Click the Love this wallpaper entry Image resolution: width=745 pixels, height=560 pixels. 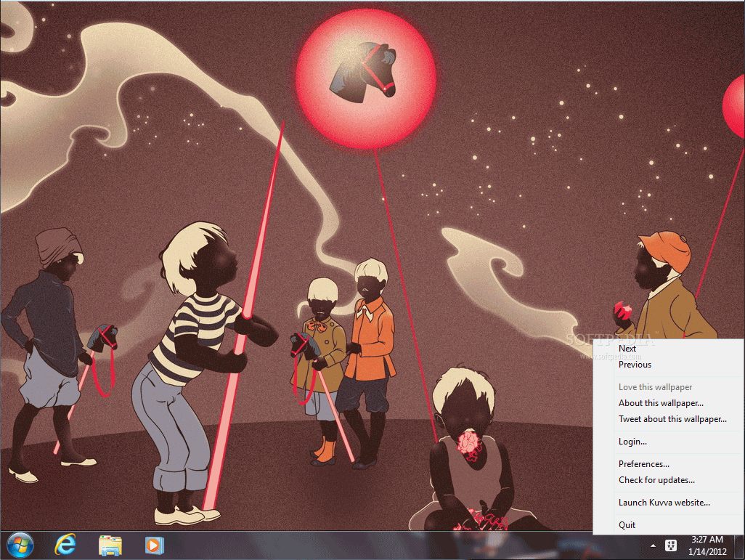(669, 387)
